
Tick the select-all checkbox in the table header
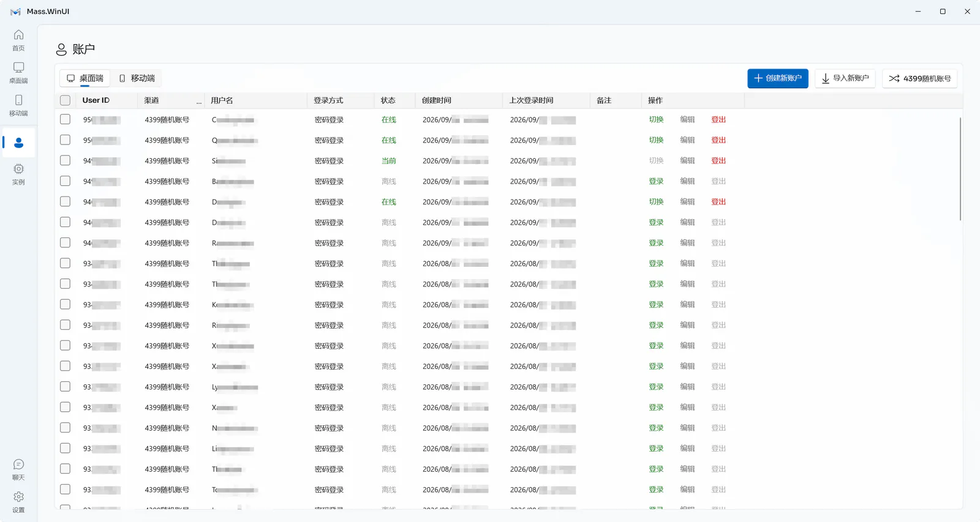pyautogui.click(x=66, y=100)
